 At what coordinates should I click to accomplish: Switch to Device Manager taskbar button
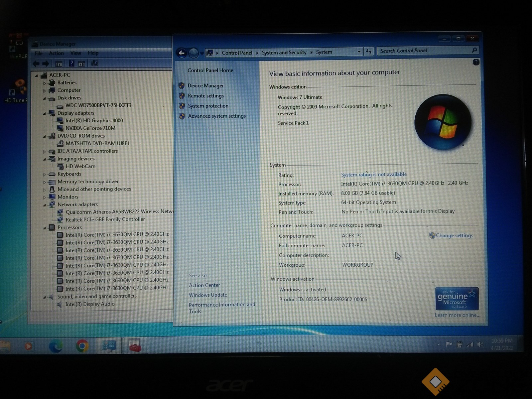[x=108, y=346]
